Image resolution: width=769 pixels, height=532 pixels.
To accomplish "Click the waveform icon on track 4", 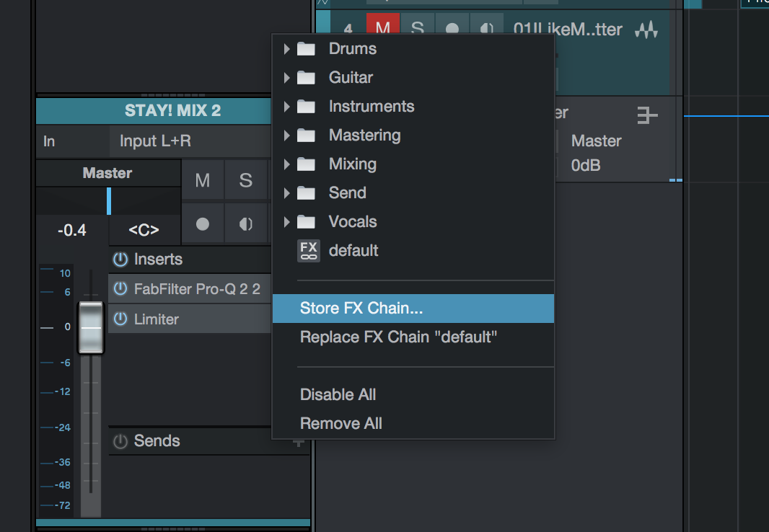I will 647,30.
